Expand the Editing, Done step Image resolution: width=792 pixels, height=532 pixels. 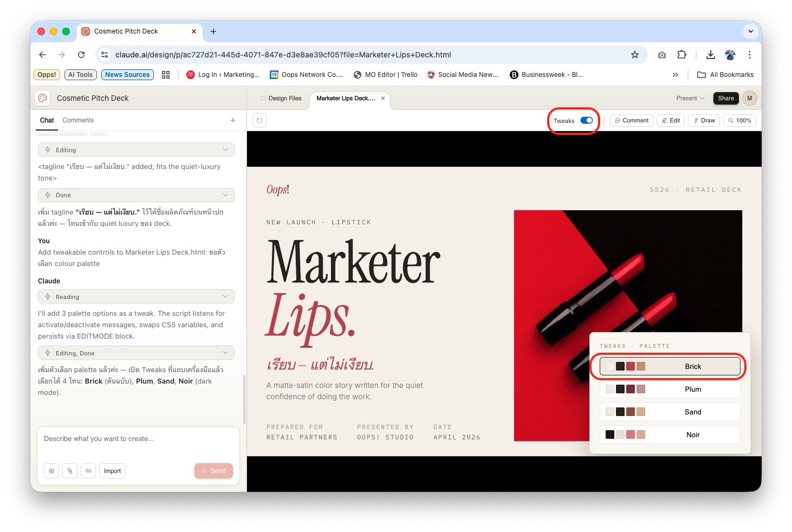pyautogui.click(x=225, y=353)
